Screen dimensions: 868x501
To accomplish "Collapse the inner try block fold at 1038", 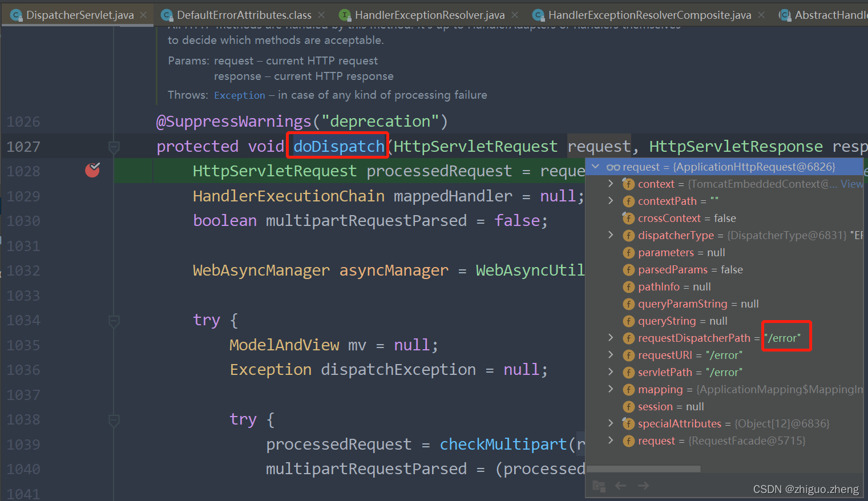I will (x=114, y=421).
